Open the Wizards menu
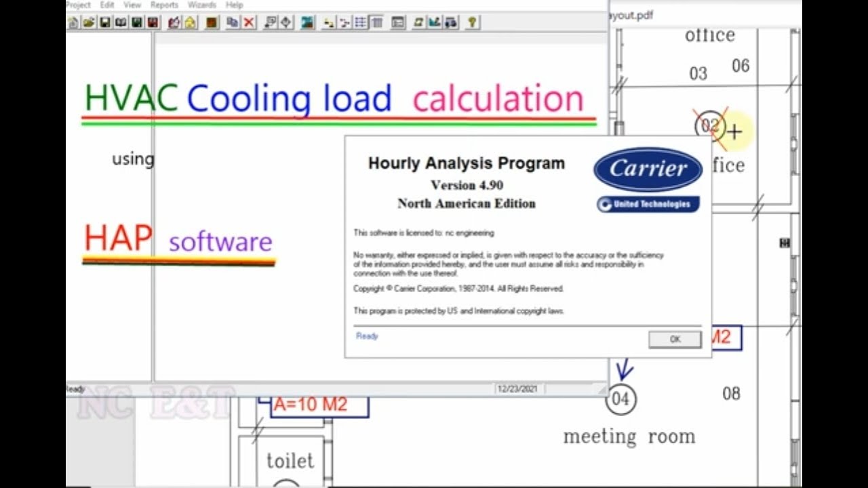 tap(202, 5)
